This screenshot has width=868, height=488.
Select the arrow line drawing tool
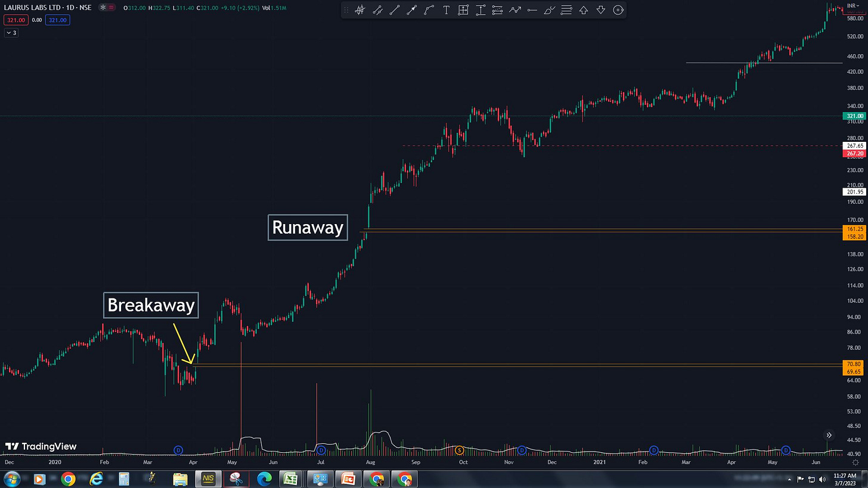pos(411,10)
